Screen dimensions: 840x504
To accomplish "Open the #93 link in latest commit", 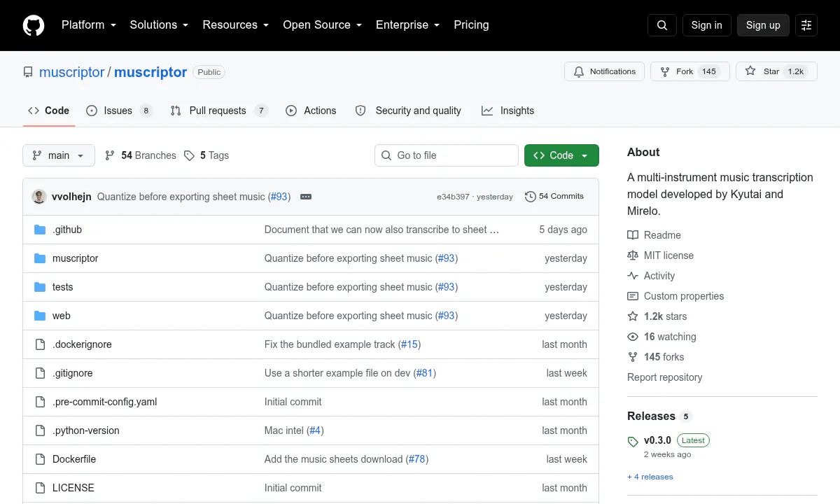I will (279, 197).
